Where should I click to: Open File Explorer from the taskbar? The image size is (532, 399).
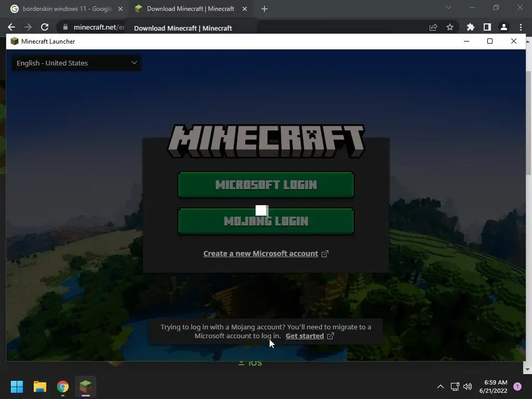[x=39, y=387]
